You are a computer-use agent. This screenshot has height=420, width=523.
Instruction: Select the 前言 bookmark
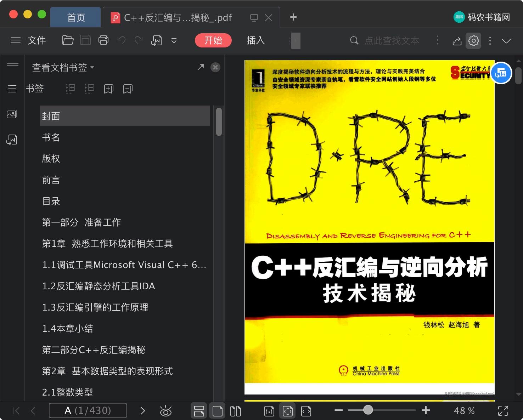pos(51,180)
